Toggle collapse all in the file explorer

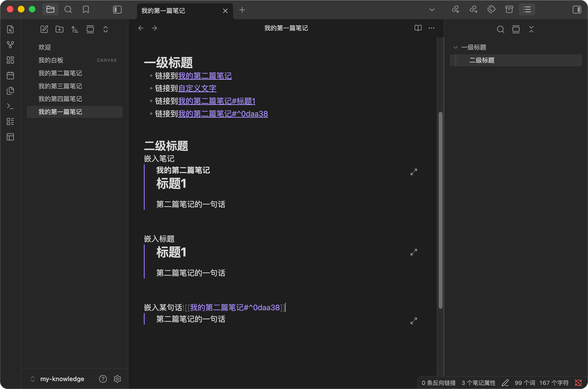click(105, 29)
